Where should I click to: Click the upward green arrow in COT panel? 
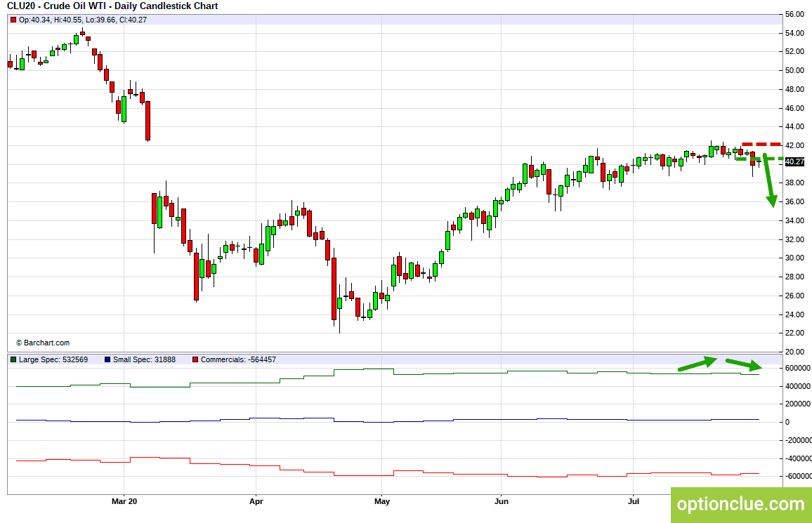[x=698, y=364]
